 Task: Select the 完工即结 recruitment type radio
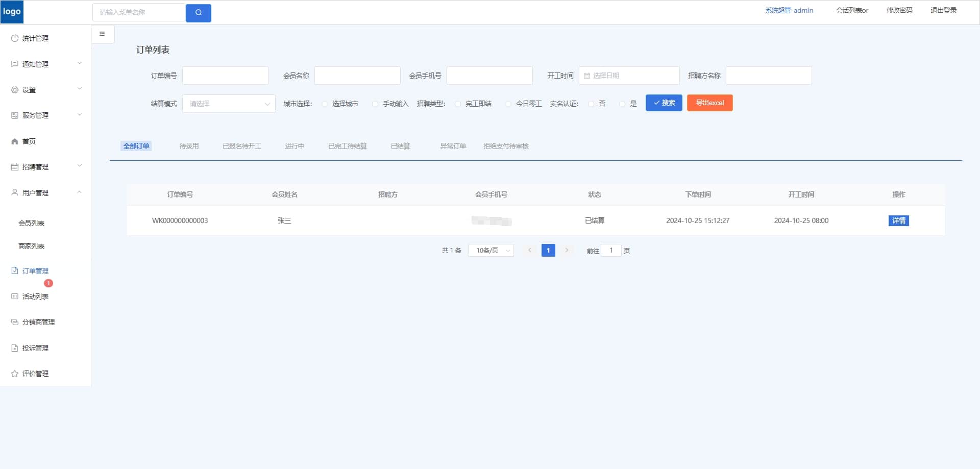click(x=458, y=104)
